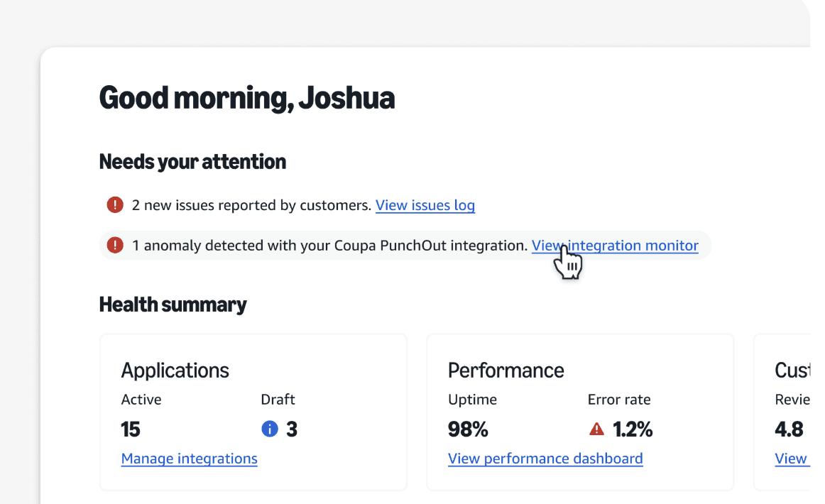Open View performance dashboard link
The image size is (825, 504).
[545, 459]
